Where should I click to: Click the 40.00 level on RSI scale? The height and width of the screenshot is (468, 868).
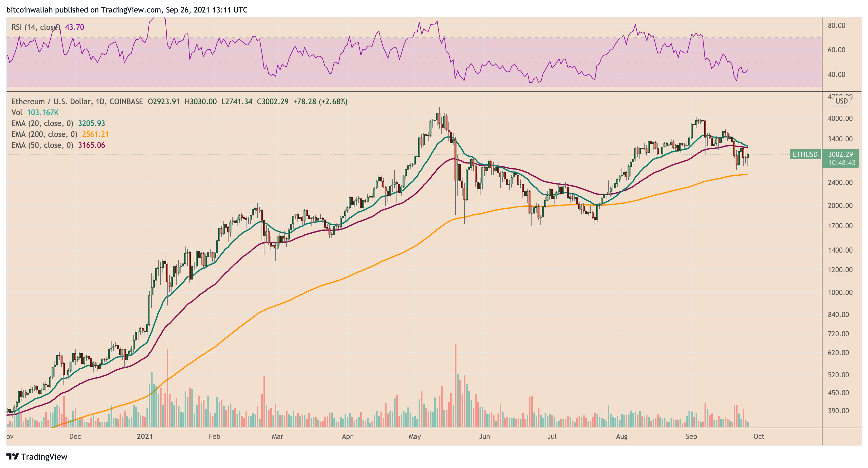(x=836, y=74)
